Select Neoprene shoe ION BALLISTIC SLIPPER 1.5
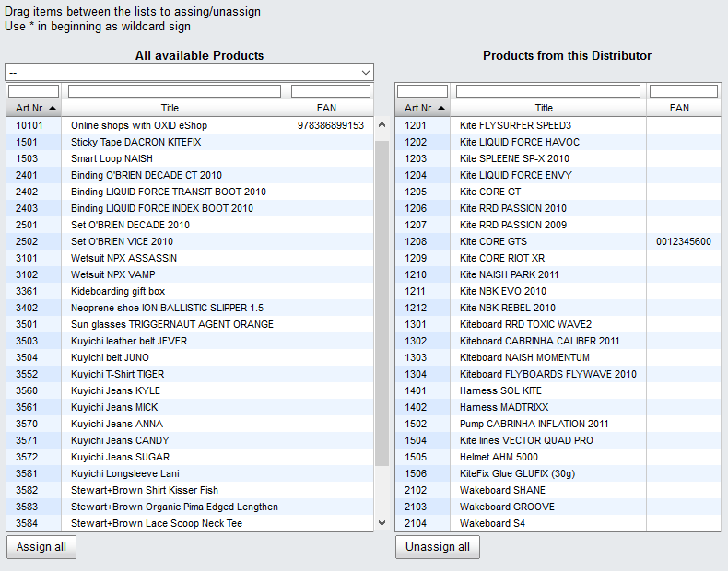728x571 pixels. 190,308
